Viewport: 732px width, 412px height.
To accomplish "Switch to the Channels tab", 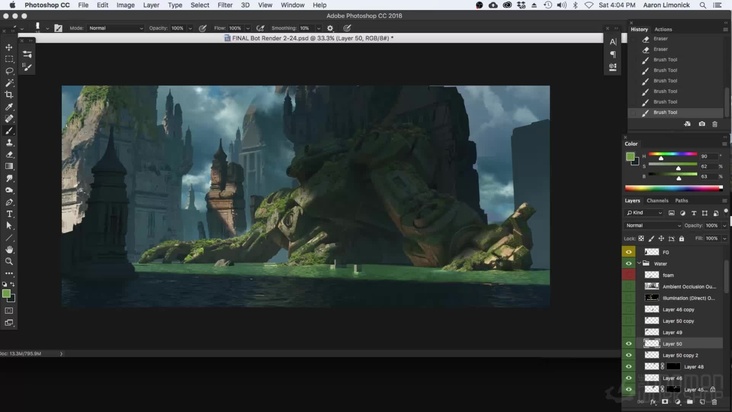I will 657,201.
